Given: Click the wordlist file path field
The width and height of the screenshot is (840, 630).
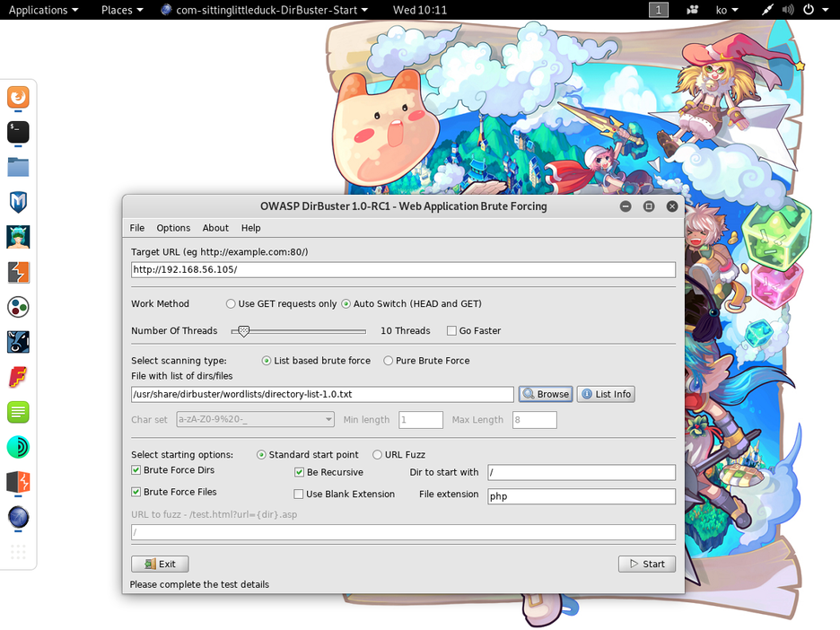Looking at the screenshot, I should (322, 394).
